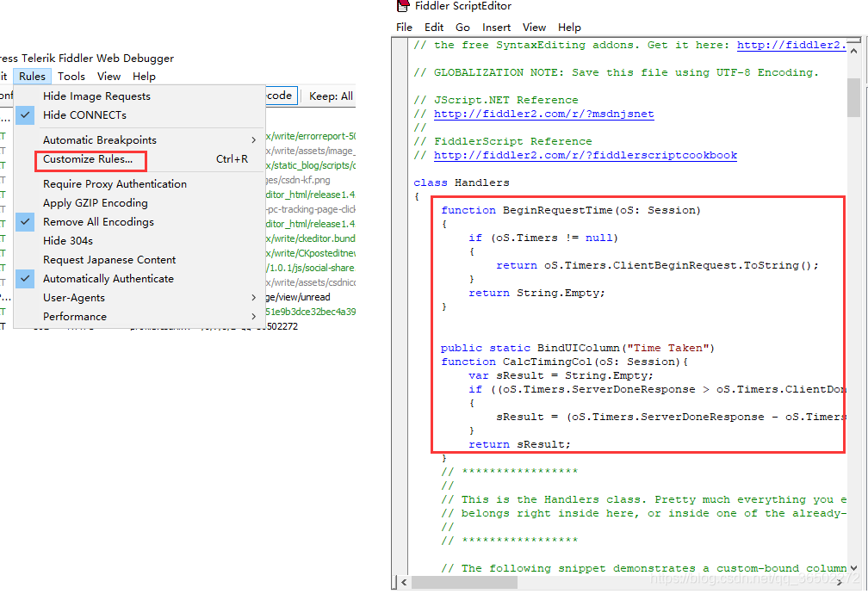Click the 'JScript.NET Reference' comment line
This screenshot has height=594, width=868.
[495, 100]
